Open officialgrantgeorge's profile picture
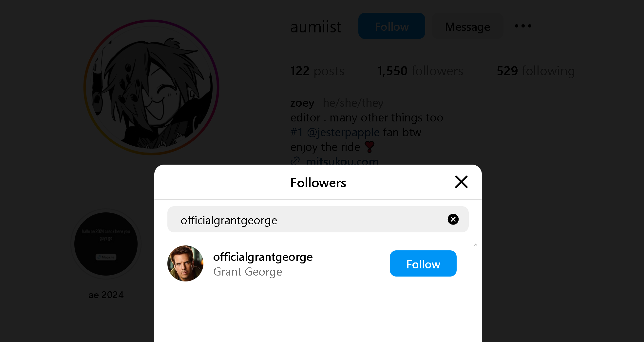Screen dimensions: 644x342 tap(185, 263)
